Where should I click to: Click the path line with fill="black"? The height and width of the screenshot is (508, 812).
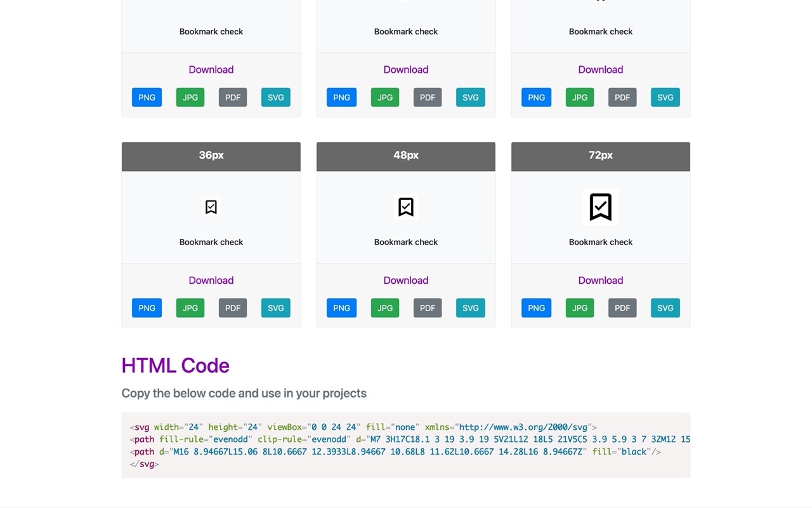tap(395, 451)
